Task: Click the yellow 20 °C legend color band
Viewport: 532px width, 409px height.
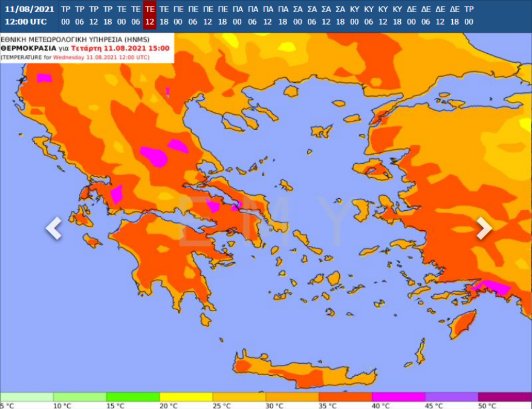Action: [x=186, y=397]
